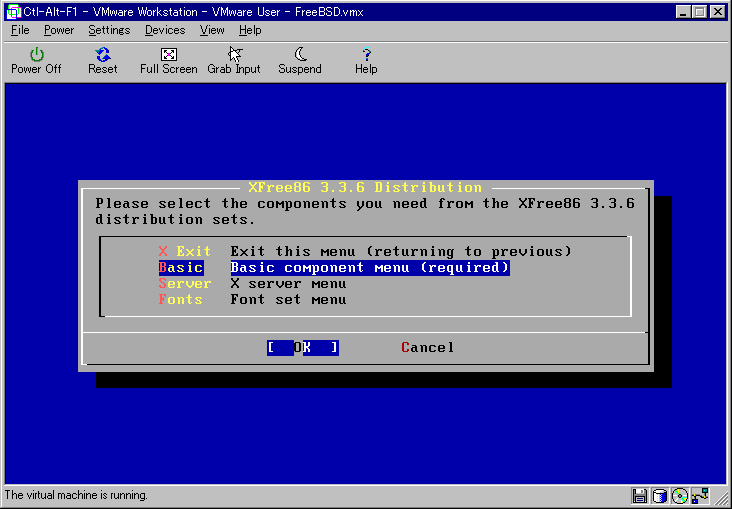Click the OK button in dialog
Image resolution: width=732 pixels, height=509 pixels.
click(x=303, y=347)
